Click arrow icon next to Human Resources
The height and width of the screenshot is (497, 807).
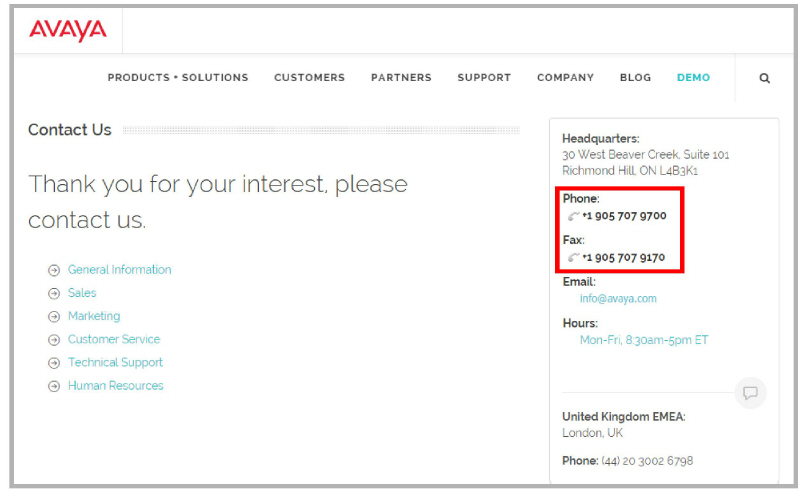click(54, 386)
